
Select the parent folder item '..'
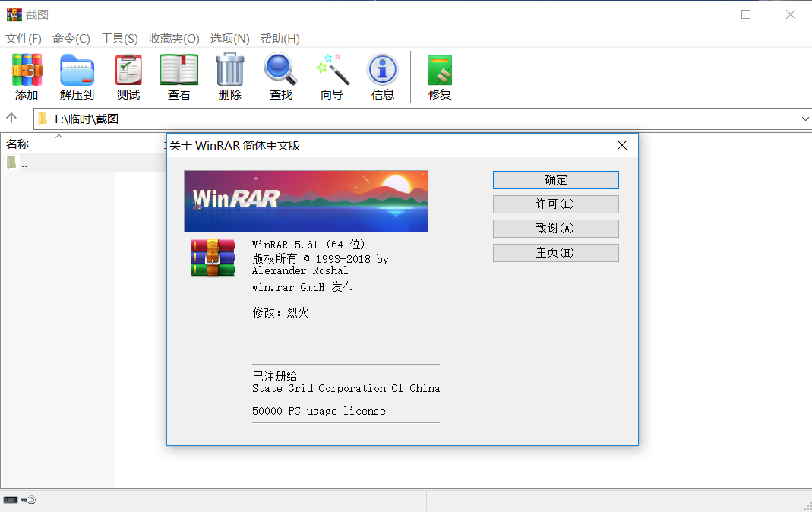pyautogui.click(x=24, y=163)
